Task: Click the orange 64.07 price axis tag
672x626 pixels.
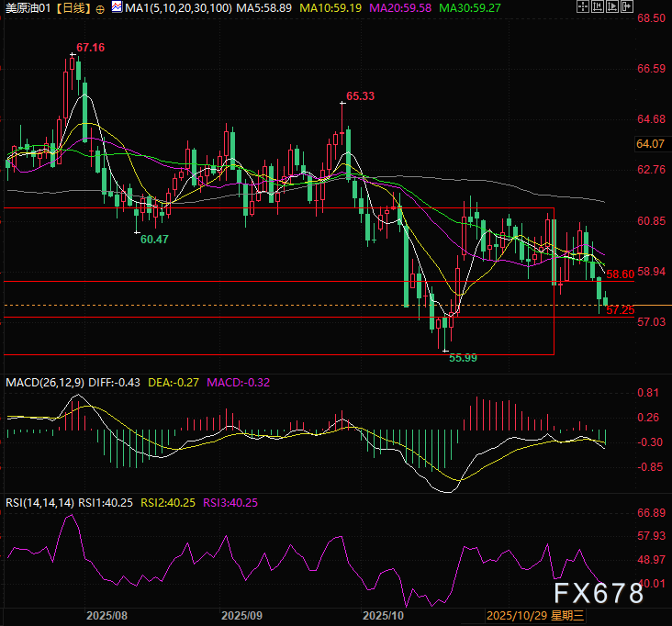Action: [x=649, y=144]
